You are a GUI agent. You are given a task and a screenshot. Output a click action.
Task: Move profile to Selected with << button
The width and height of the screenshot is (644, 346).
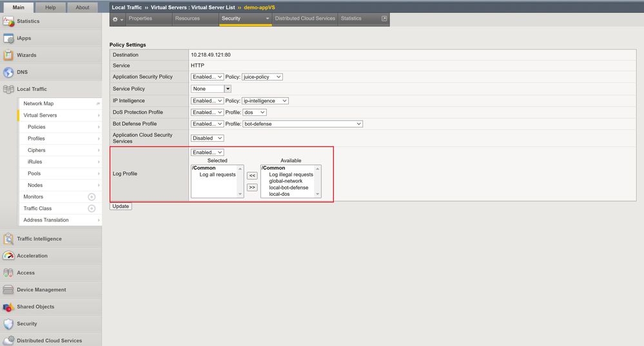(x=252, y=175)
